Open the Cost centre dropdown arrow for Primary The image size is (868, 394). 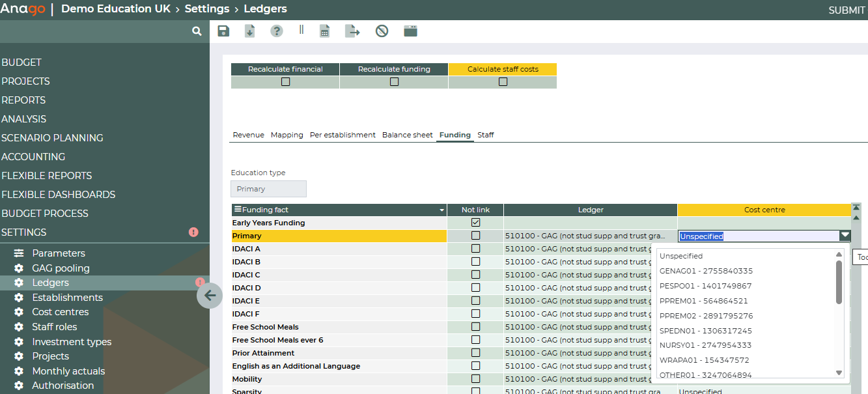point(845,236)
